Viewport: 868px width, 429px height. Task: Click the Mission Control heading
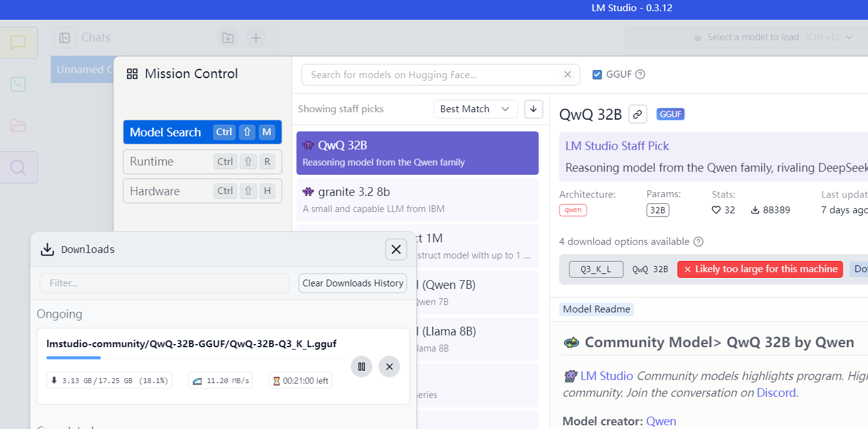click(x=191, y=74)
